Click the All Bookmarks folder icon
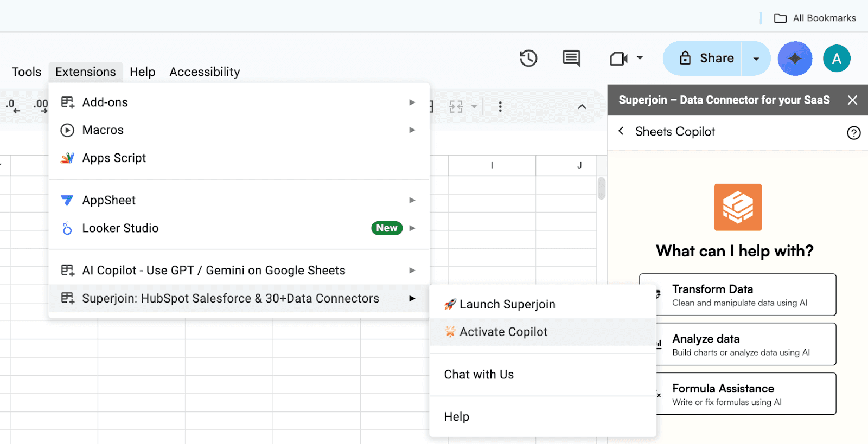Image resolution: width=868 pixels, height=444 pixels. pyautogui.click(x=780, y=18)
